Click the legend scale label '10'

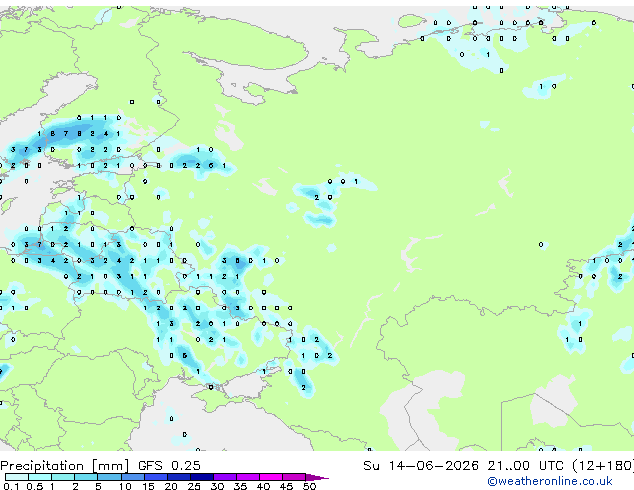[x=125, y=486]
